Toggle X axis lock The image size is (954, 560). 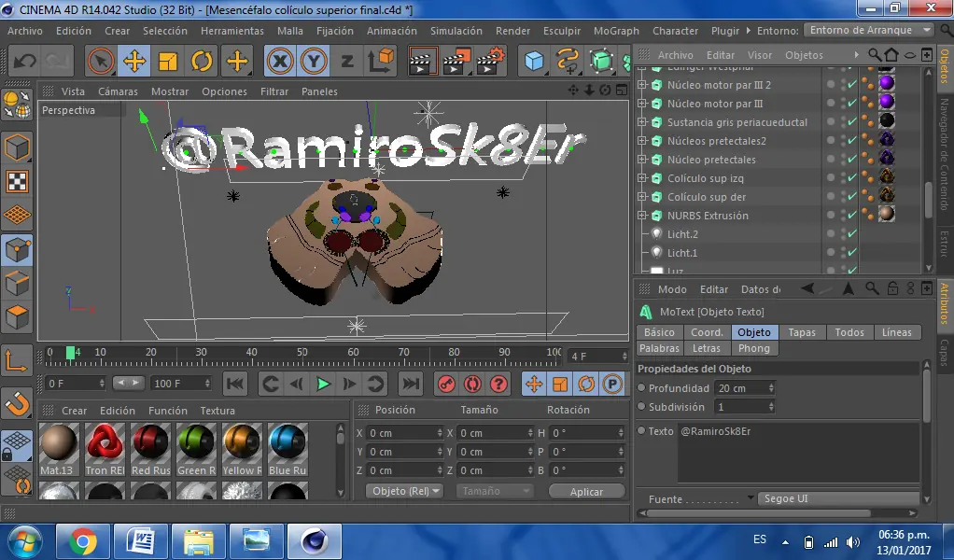(x=280, y=62)
